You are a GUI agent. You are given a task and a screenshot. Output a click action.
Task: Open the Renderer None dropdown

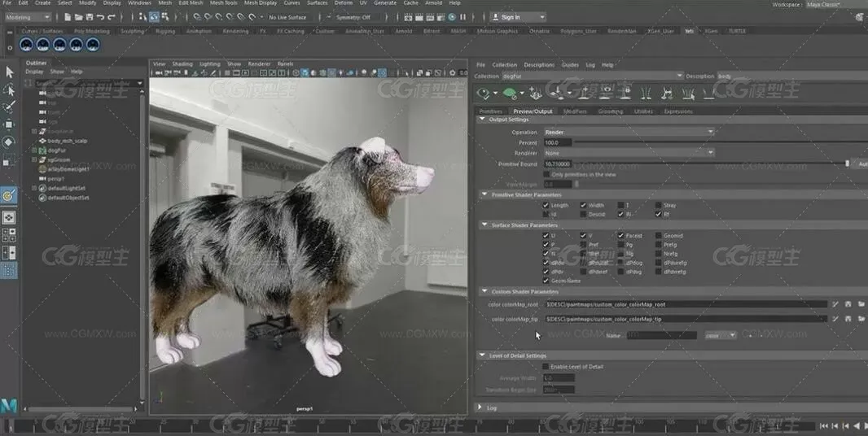629,153
